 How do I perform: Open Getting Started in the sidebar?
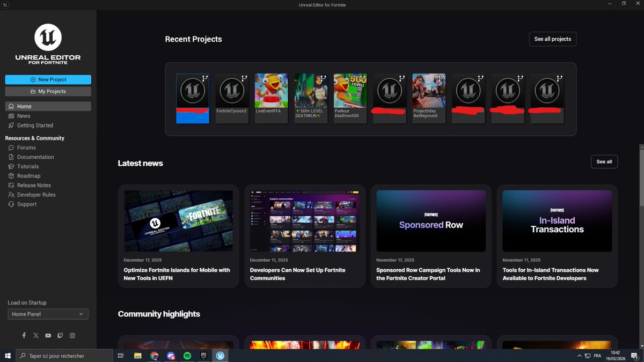48,125
